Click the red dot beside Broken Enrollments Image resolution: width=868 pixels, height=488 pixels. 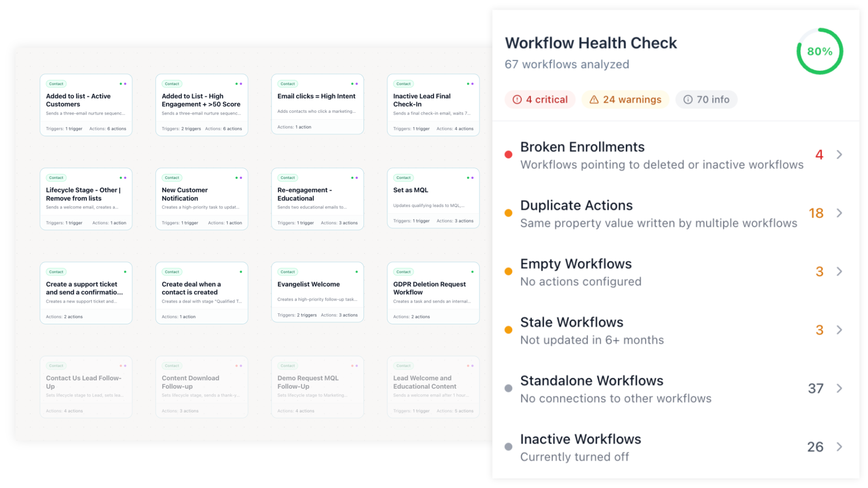[x=509, y=155]
